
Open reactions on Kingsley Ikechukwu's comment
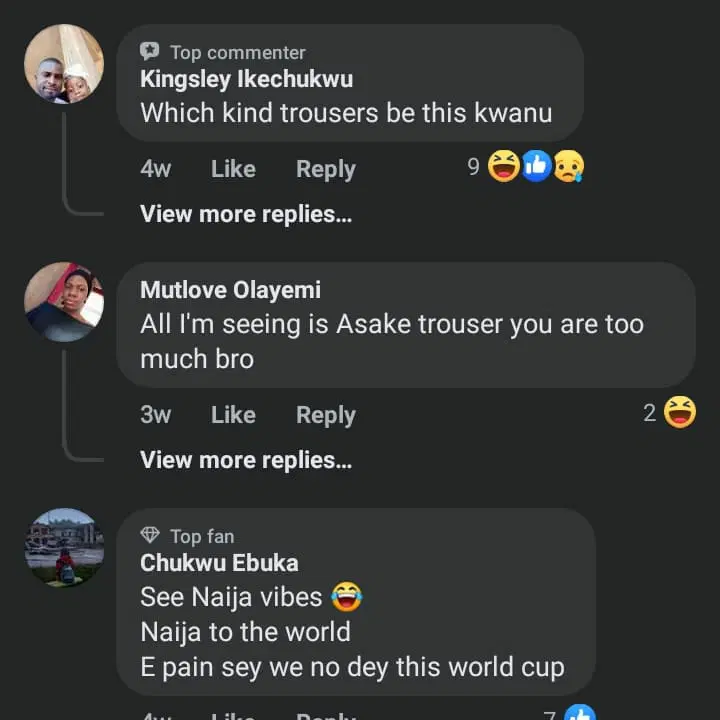(x=536, y=167)
